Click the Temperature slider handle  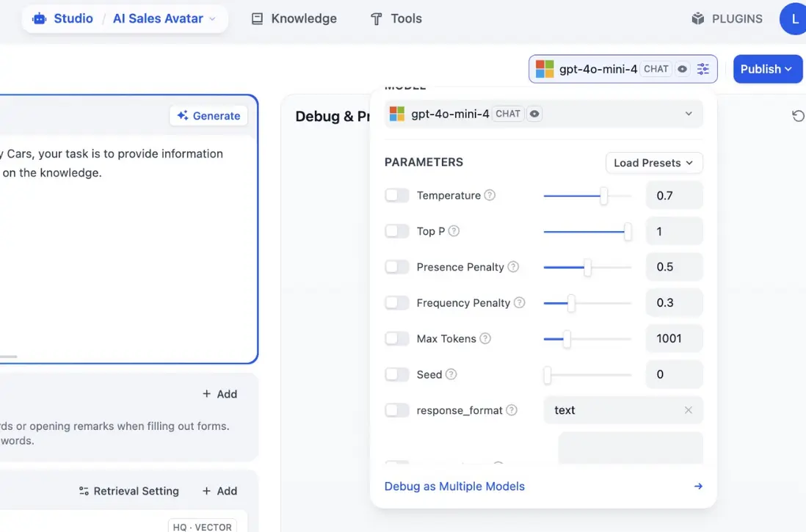click(604, 196)
